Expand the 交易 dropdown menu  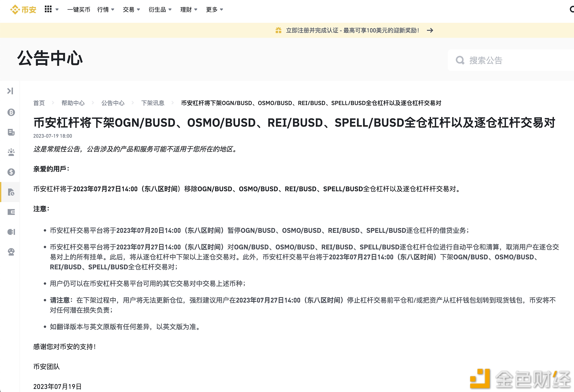[x=131, y=10]
